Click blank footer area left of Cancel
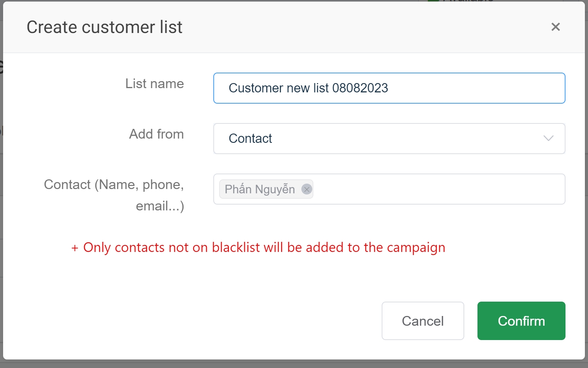Image resolution: width=588 pixels, height=368 pixels. 194,321
